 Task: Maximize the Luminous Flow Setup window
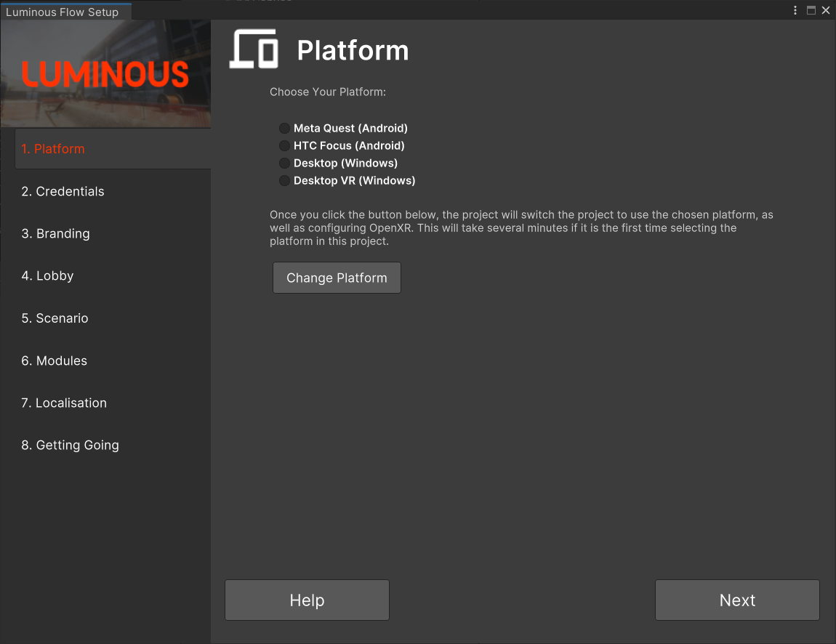[811, 10]
